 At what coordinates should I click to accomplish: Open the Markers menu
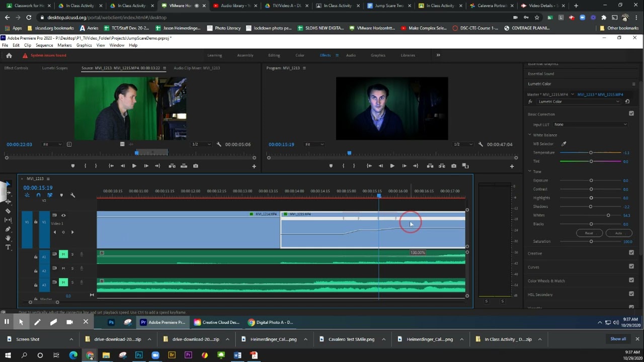pyautogui.click(x=64, y=45)
